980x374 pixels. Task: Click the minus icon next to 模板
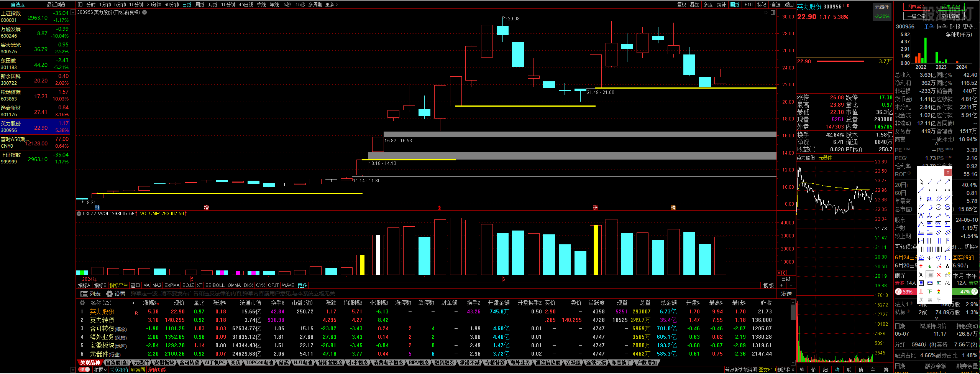(x=791, y=285)
